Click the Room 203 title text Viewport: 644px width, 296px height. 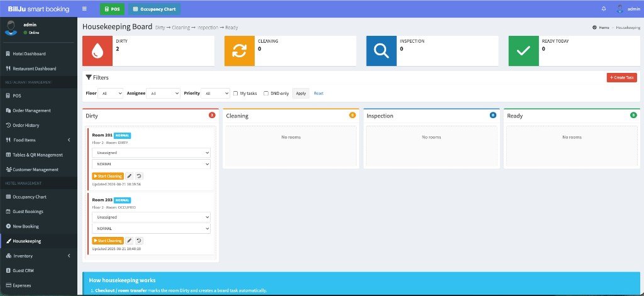pyautogui.click(x=103, y=200)
